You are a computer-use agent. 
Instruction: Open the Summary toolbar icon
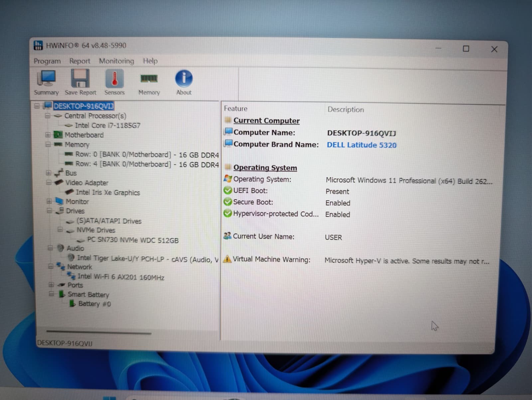(46, 82)
